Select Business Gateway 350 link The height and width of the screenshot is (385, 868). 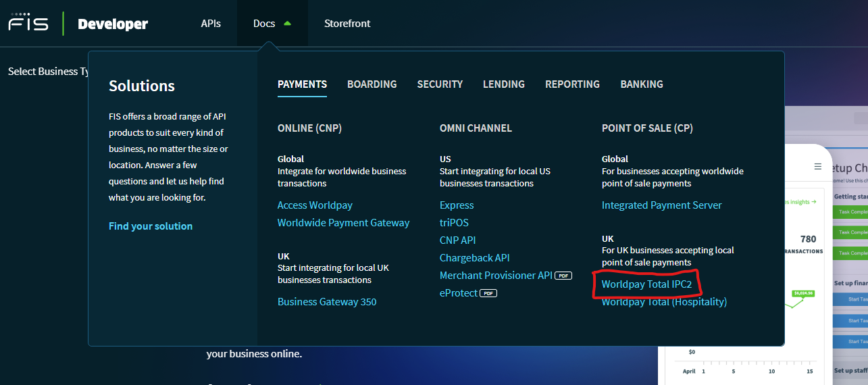[327, 302]
